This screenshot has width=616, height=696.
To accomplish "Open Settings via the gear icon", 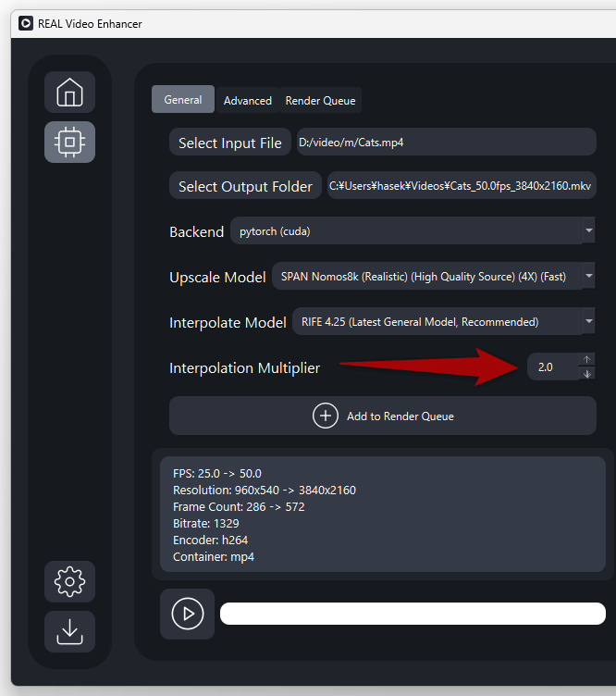I will [69, 581].
